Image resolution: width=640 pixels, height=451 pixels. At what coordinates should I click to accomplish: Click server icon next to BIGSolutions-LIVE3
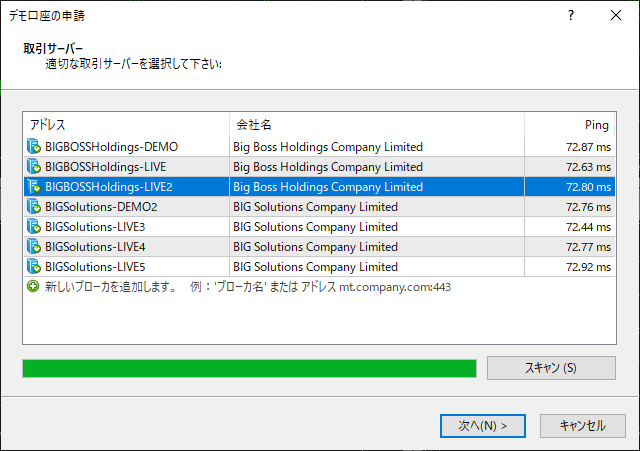(x=34, y=227)
